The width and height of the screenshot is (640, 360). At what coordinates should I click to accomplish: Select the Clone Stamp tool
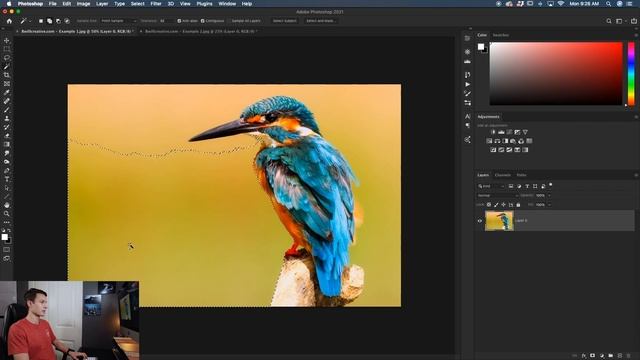[7, 118]
